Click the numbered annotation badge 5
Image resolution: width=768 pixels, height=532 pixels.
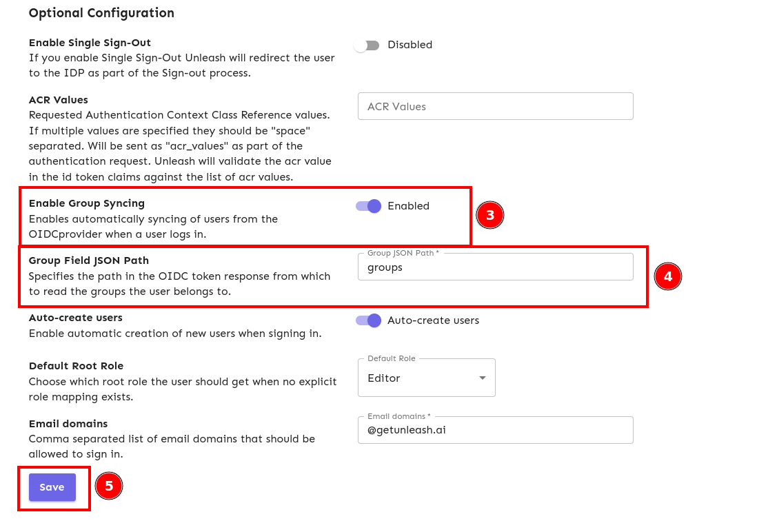[x=109, y=486]
